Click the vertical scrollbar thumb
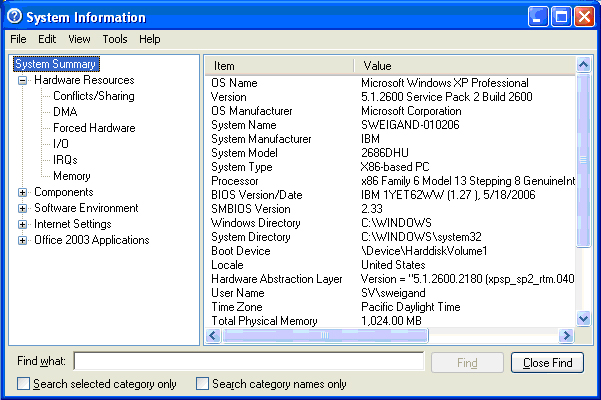Image resolution: width=601 pixels, height=400 pixels. (583, 160)
